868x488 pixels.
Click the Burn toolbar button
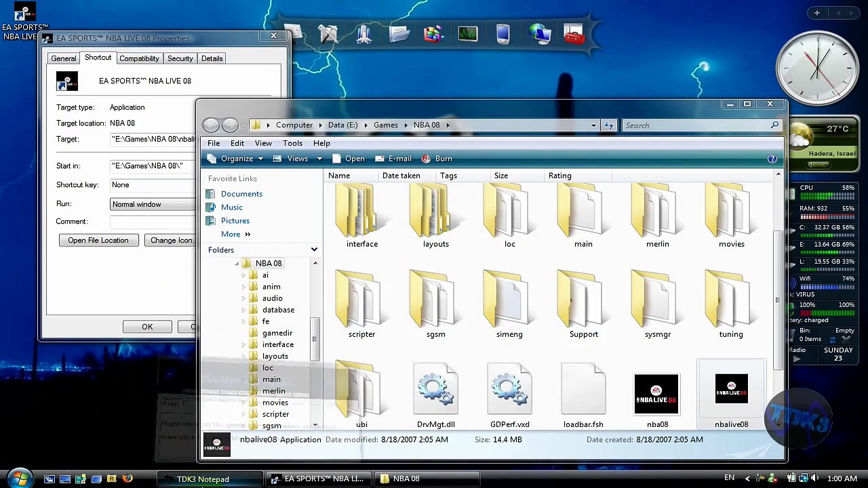[437, 159]
